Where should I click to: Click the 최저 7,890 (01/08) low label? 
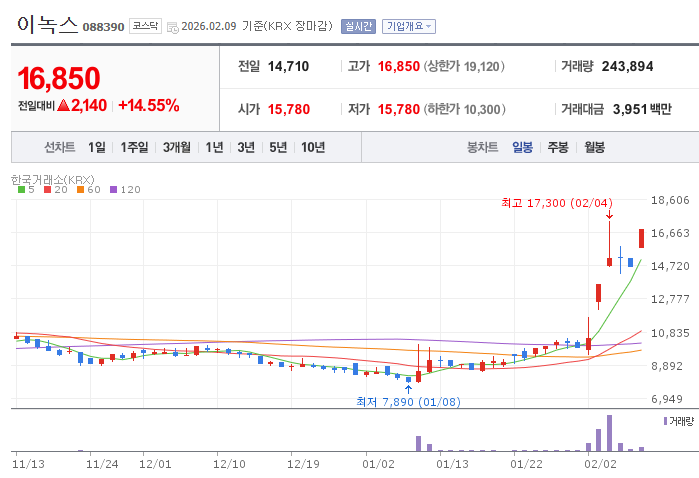coord(408,402)
